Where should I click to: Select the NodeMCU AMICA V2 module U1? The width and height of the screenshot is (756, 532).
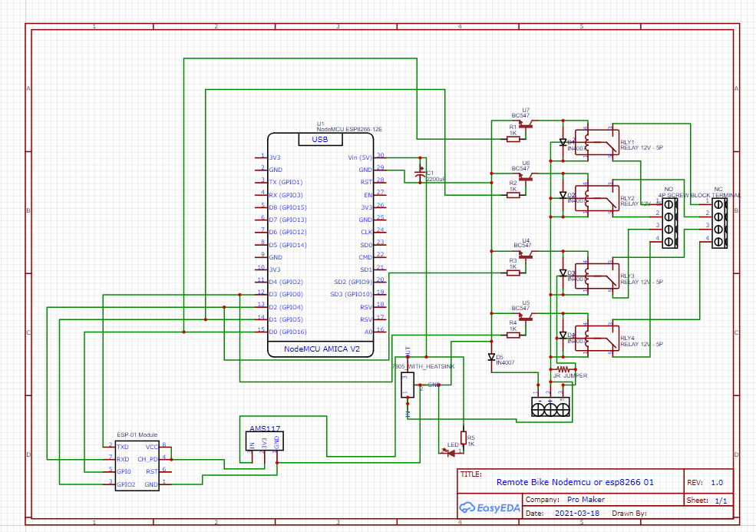(x=322, y=246)
